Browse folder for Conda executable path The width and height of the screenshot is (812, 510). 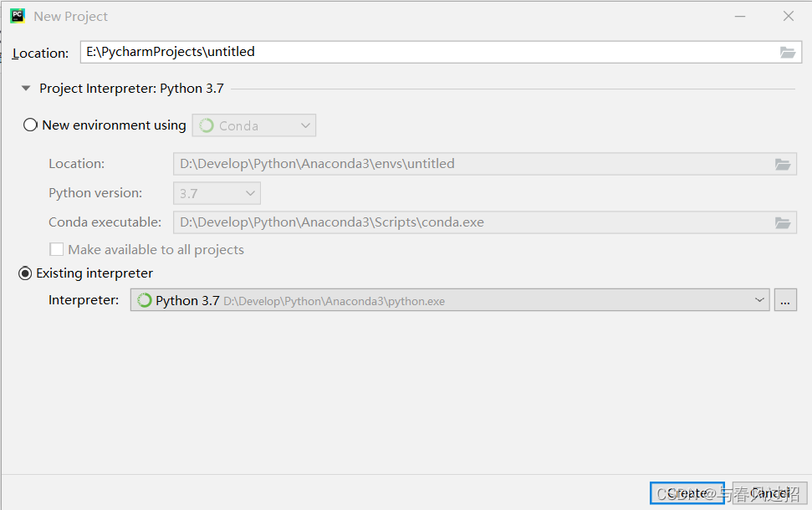[783, 222]
